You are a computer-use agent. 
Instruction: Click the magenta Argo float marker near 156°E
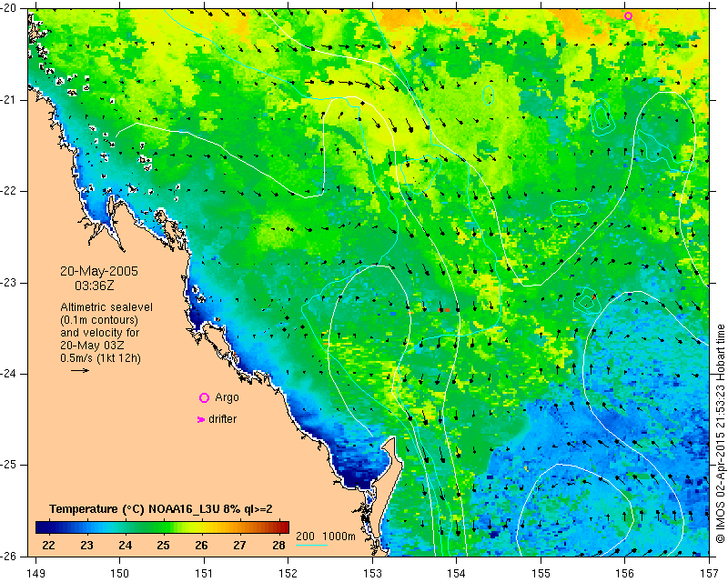click(x=628, y=15)
